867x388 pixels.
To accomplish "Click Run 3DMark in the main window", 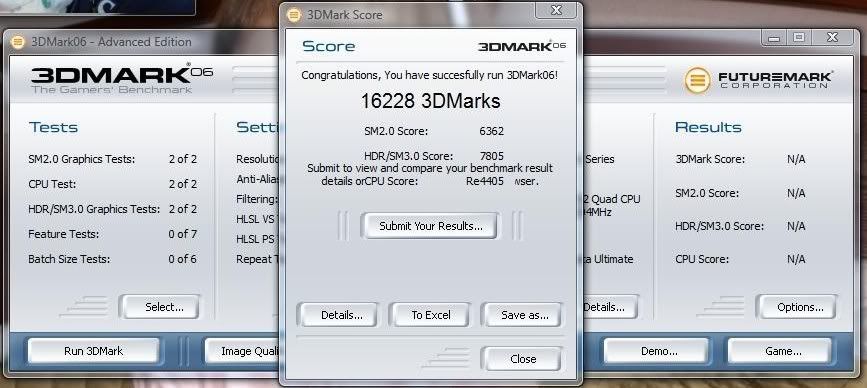I will click(x=93, y=351).
